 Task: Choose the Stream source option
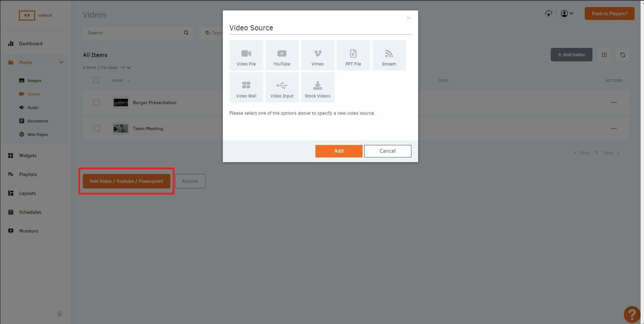[389, 55]
